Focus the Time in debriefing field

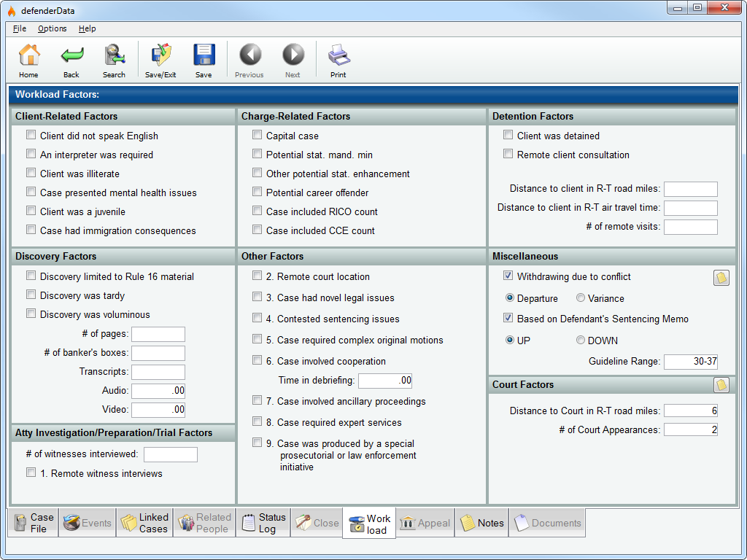pos(385,381)
